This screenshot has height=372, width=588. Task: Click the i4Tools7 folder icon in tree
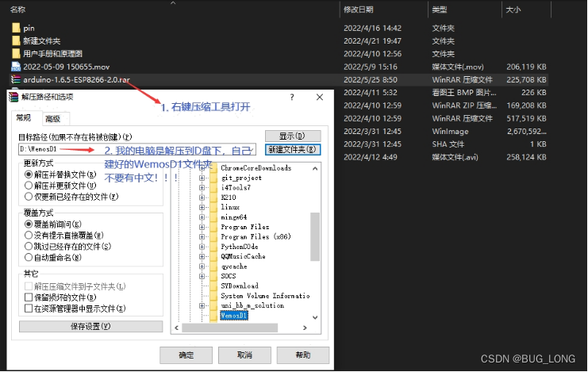pos(213,187)
